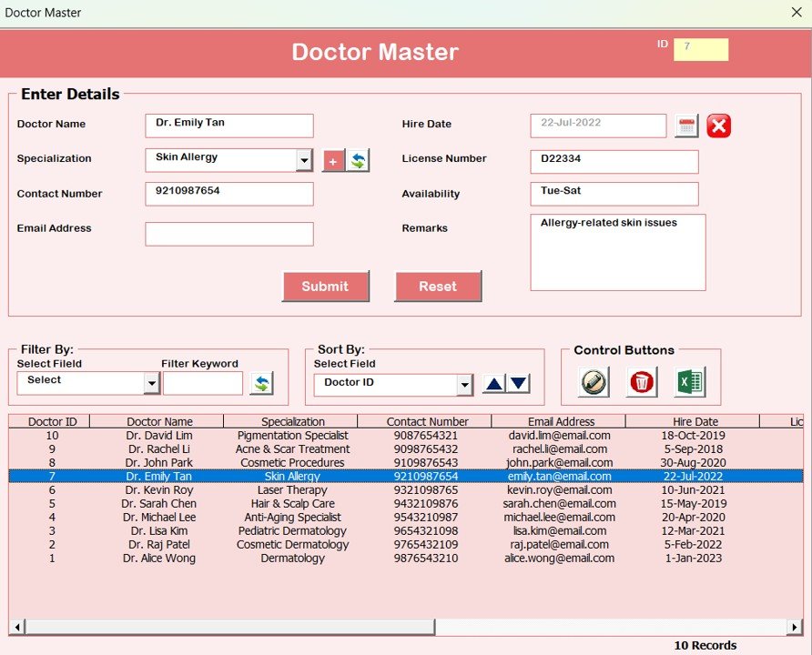Click the Availability field
The width and height of the screenshot is (812, 655).
(614, 194)
